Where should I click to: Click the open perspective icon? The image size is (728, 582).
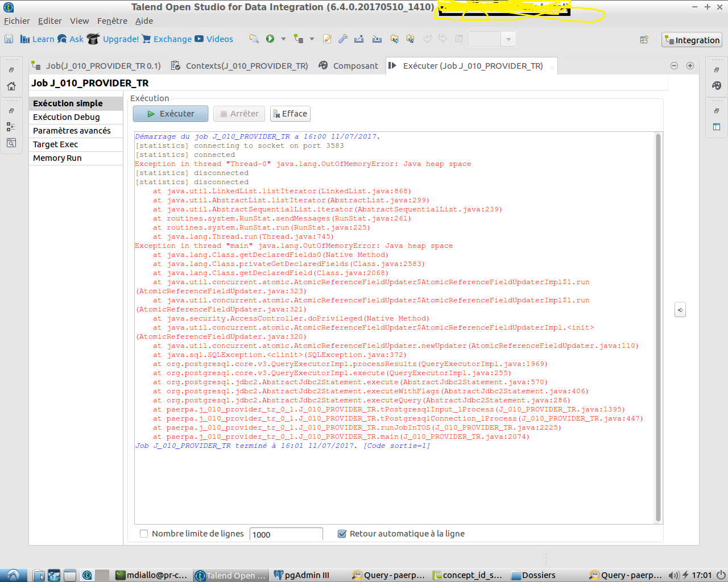644,40
